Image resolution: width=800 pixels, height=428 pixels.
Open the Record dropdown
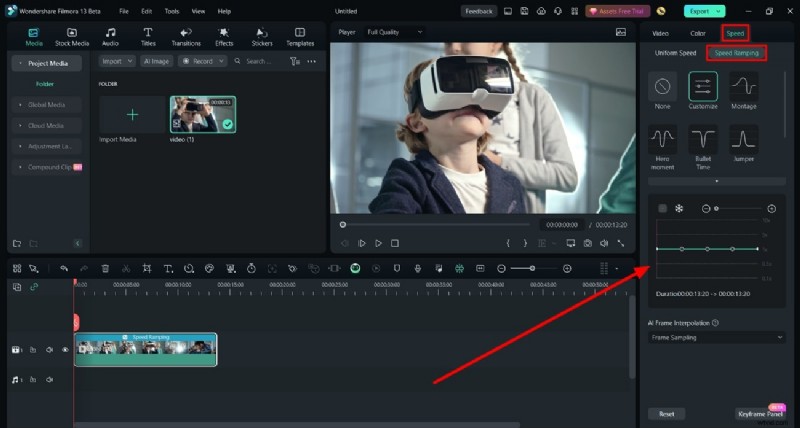click(203, 61)
